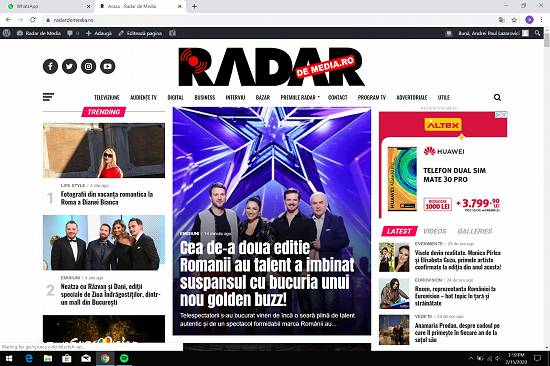The width and height of the screenshot is (550, 366).
Task: Open the Adaugă new content menu
Action: [99, 33]
